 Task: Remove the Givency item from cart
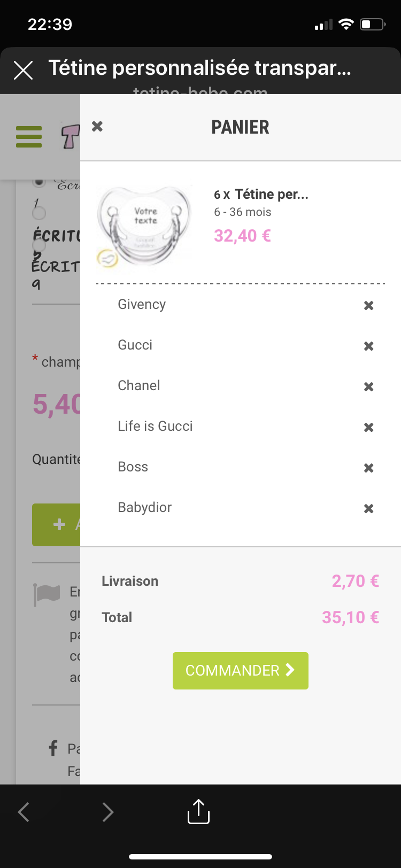pos(368,306)
